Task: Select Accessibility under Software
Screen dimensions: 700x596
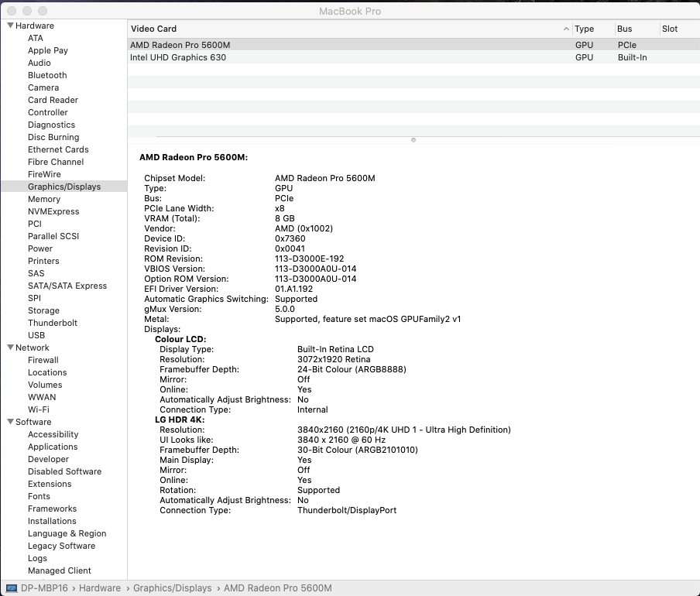Action: (x=53, y=434)
